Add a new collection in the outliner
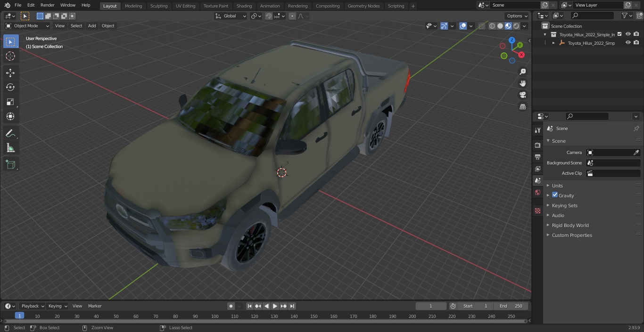The height and width of the screenshot is (332, 644). [x=639, y=16]
